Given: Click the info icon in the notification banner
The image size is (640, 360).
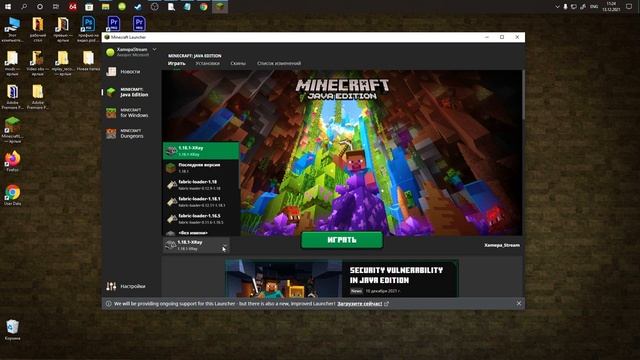Looking at the screenshot, I should (109, 304).
